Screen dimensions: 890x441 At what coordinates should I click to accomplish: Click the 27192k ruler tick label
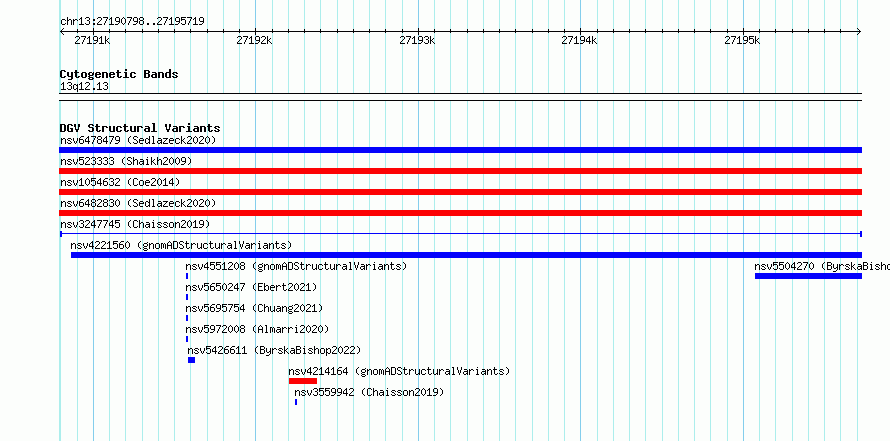(254, 40)
